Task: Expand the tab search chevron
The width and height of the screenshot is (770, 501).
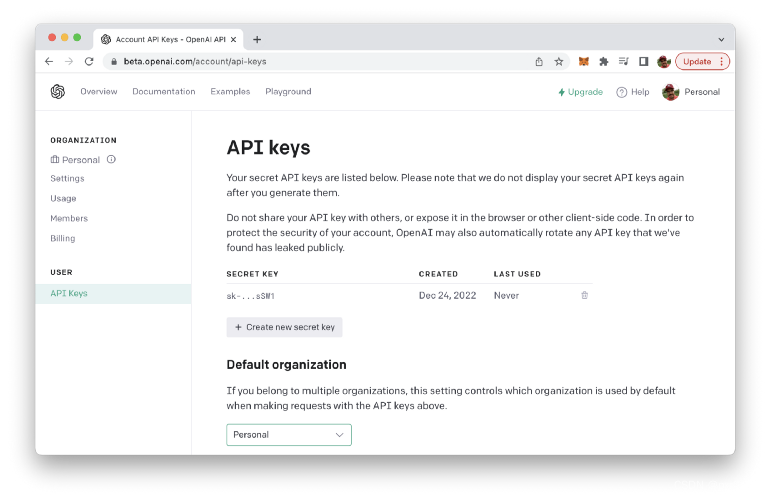Action: click(721, 39)
